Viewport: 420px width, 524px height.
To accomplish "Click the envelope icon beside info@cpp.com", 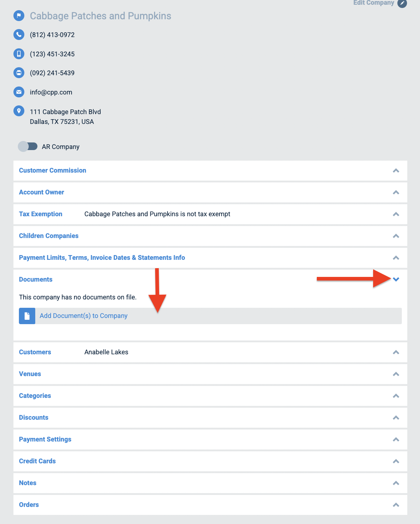I will [19, 92].
